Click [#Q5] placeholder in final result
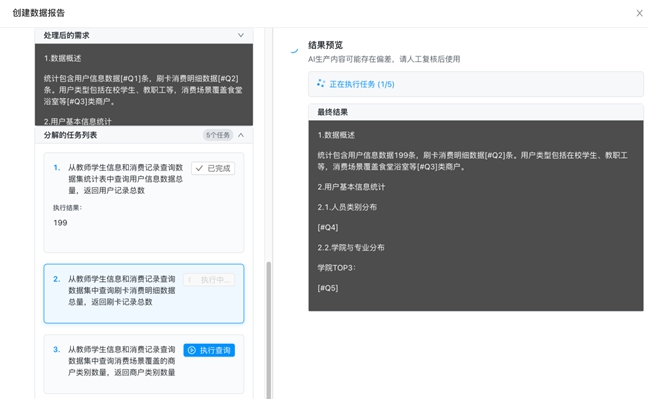The height and width of the screenshot is (399, 650). coord(328,288)
